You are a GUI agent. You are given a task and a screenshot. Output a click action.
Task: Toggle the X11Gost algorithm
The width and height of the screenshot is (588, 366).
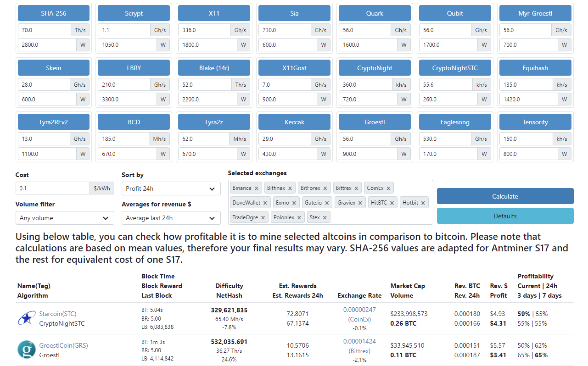[294, 68]
